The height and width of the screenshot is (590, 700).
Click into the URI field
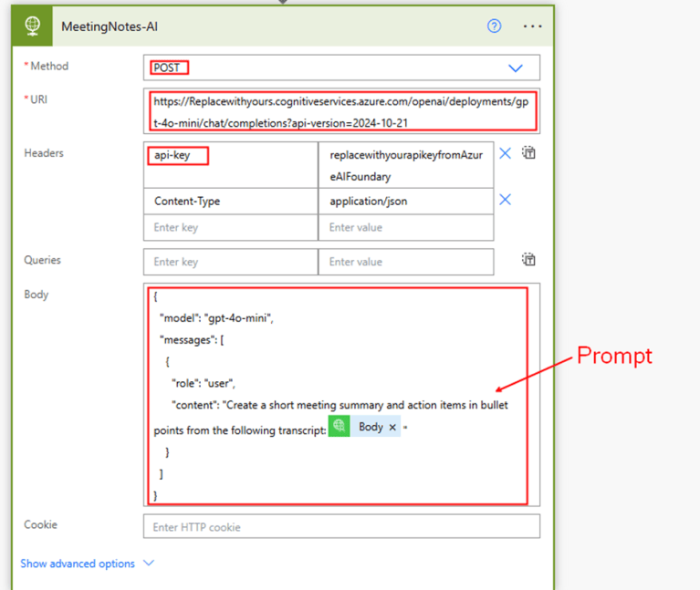[x=341, y=111]
